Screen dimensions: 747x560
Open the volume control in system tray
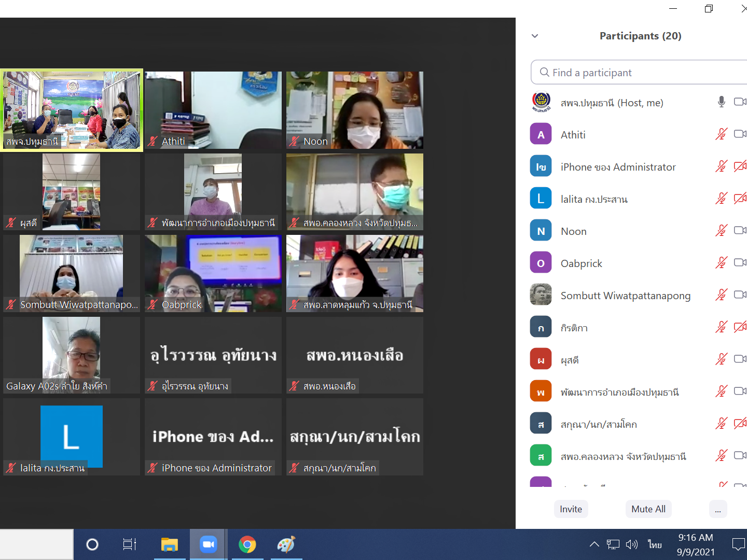631,544
